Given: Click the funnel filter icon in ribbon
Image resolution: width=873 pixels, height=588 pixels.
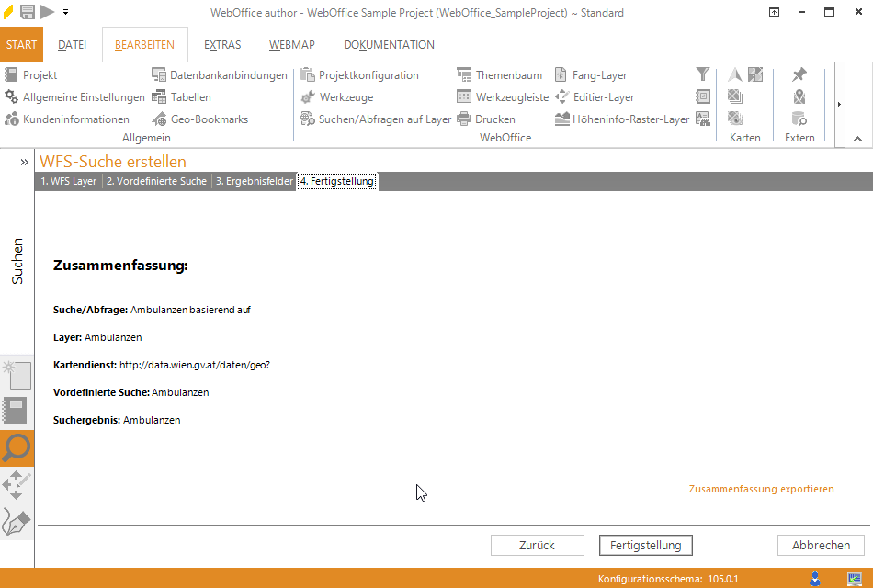Looking at the screenshot, I should click(x=703, y=75).
